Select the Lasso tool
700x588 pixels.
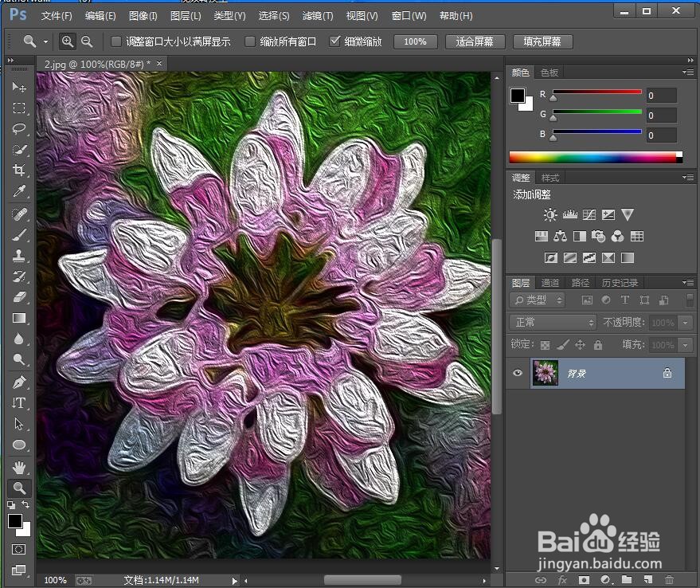[19, 129]
